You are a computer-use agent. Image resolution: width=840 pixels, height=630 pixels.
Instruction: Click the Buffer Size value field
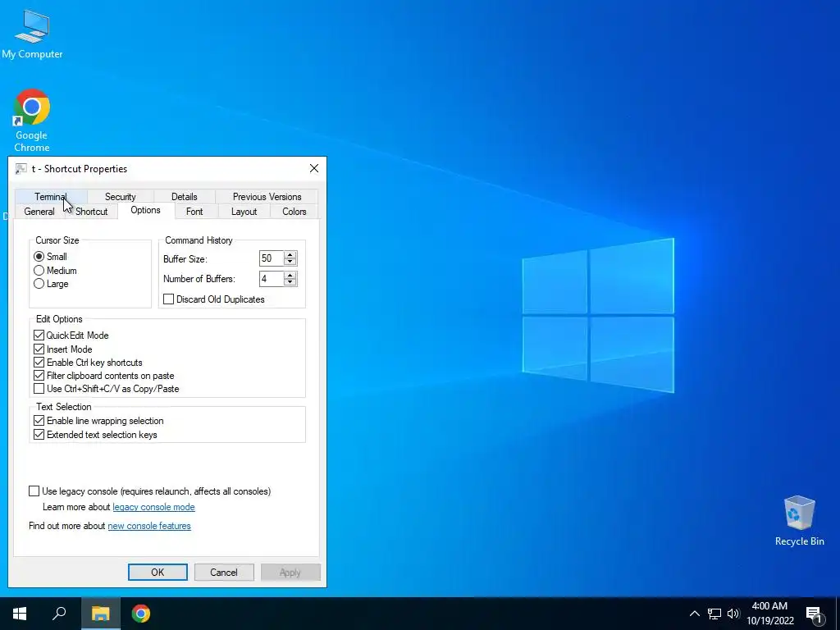coord(272,258)
